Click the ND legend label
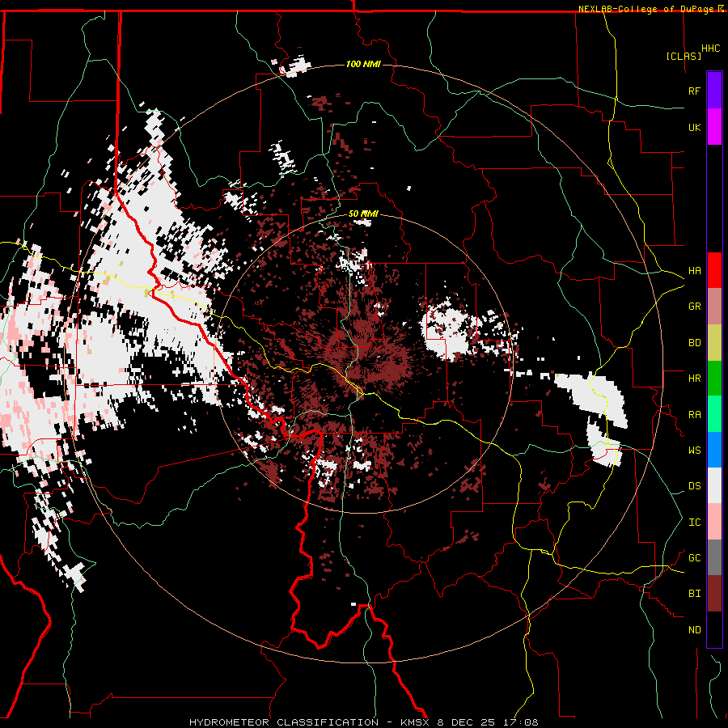Viewport: 728px width, 728px height. [x=695, y=630]
